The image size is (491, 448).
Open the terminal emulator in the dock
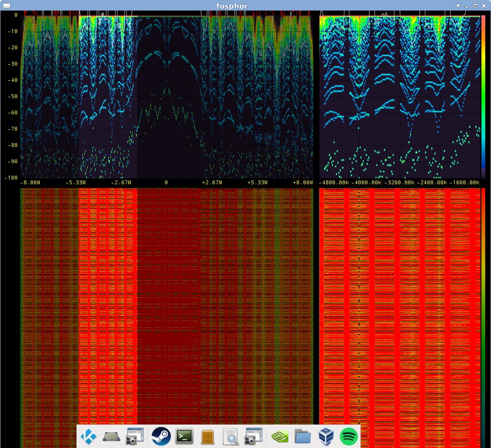click(184, 436)
